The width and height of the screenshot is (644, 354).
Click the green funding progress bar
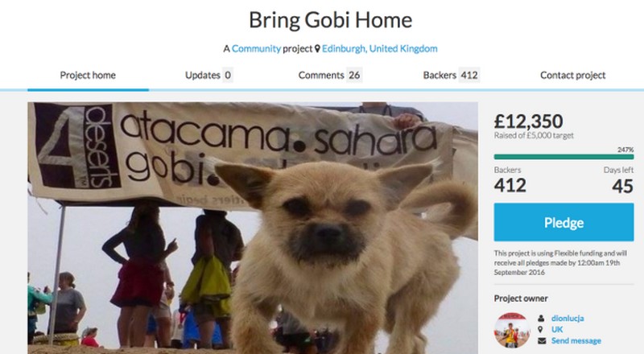click(x=563, y=156)
